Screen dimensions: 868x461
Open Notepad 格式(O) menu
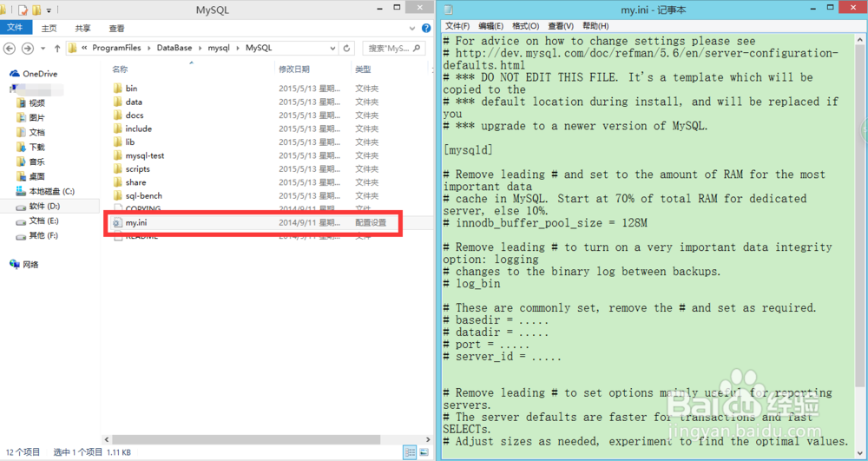pyautogui.click(x=525, y=26)
